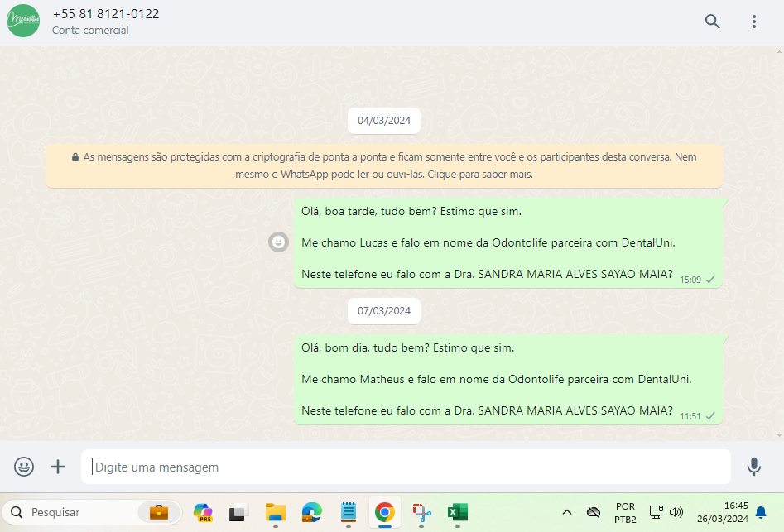Start recording a voice message
The width and height of the screenshot is (784, 532).
tap(754, 467)
